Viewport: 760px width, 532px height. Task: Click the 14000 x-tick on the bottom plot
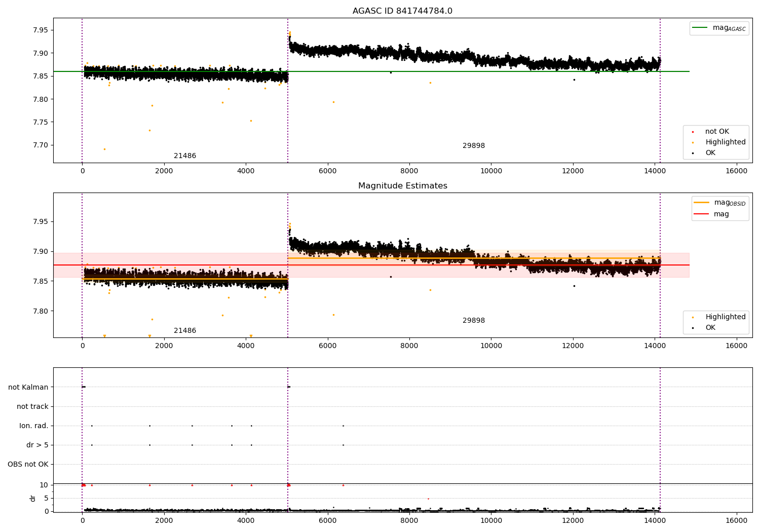tap(655, 520)
